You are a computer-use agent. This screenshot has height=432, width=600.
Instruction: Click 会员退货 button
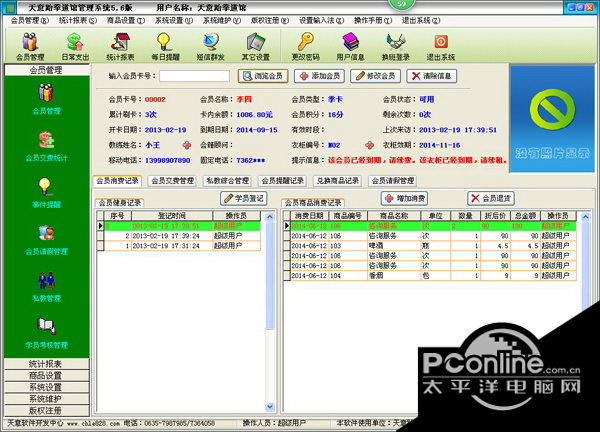click(x=491, y=198)
